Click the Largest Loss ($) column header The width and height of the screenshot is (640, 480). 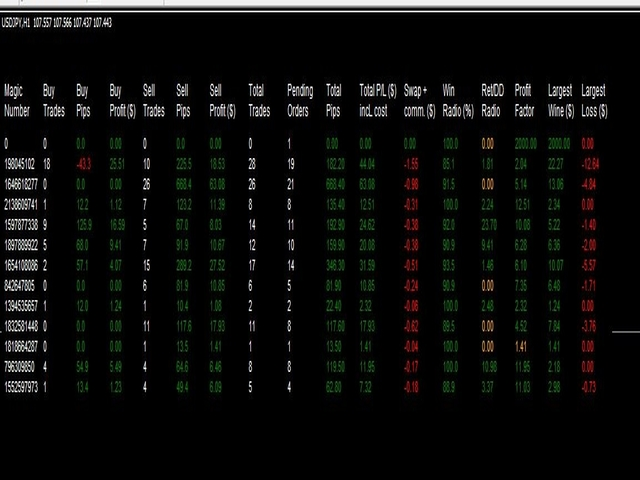(594, 100)
